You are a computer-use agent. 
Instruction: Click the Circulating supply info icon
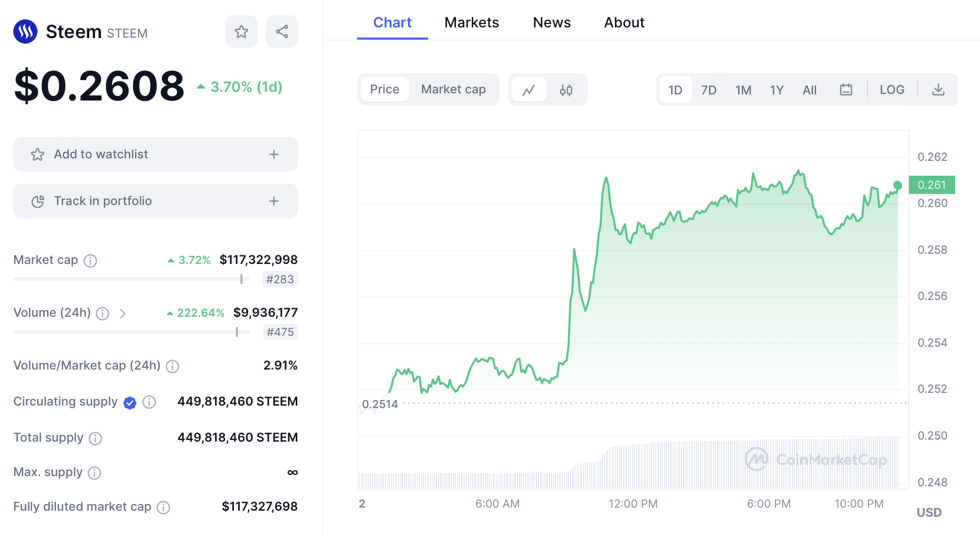(149, 402)
